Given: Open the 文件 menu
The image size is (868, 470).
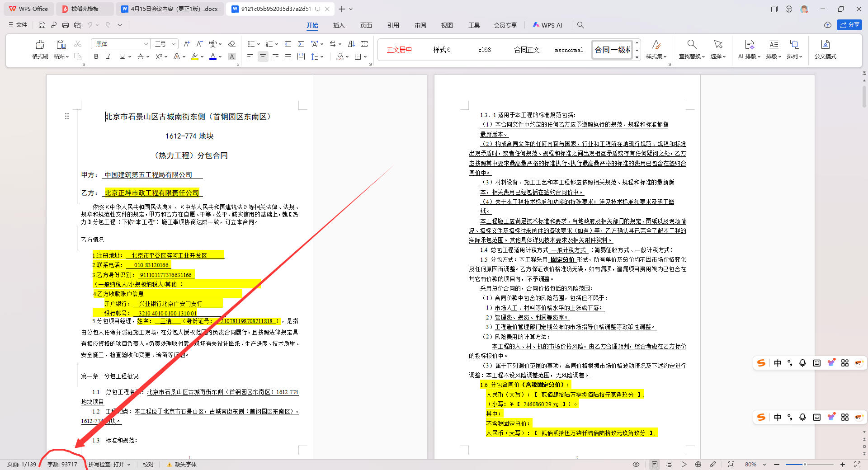Looking at the screenshot, I should click(18, 25).
